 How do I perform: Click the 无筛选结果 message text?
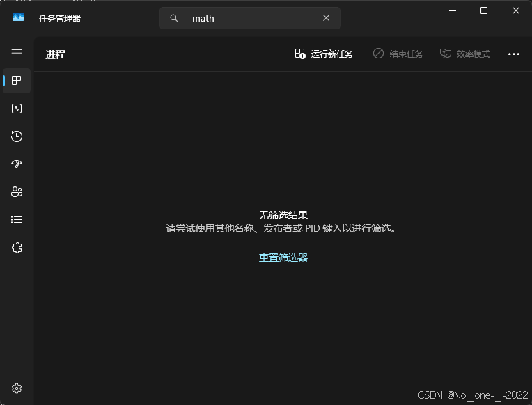(x=283, y=215)
